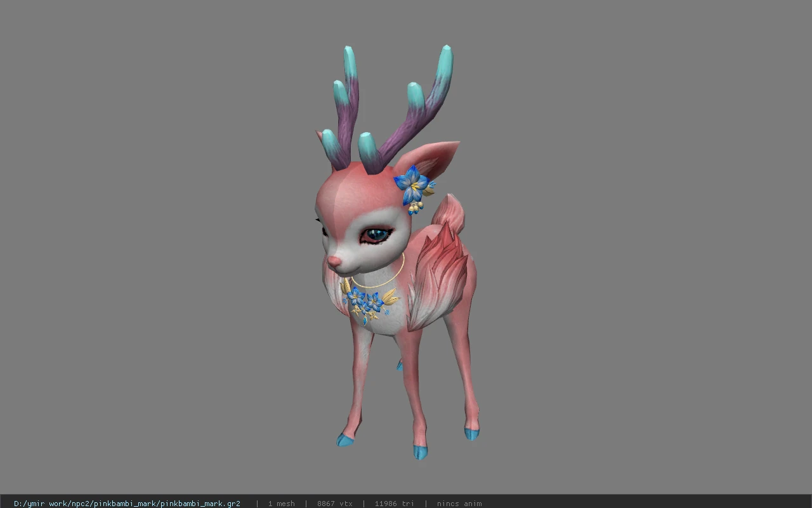The height and width of the screenshot is (508, 812).
Task: Click the "8867 vtx" vertex count
Action: (335, 504)
